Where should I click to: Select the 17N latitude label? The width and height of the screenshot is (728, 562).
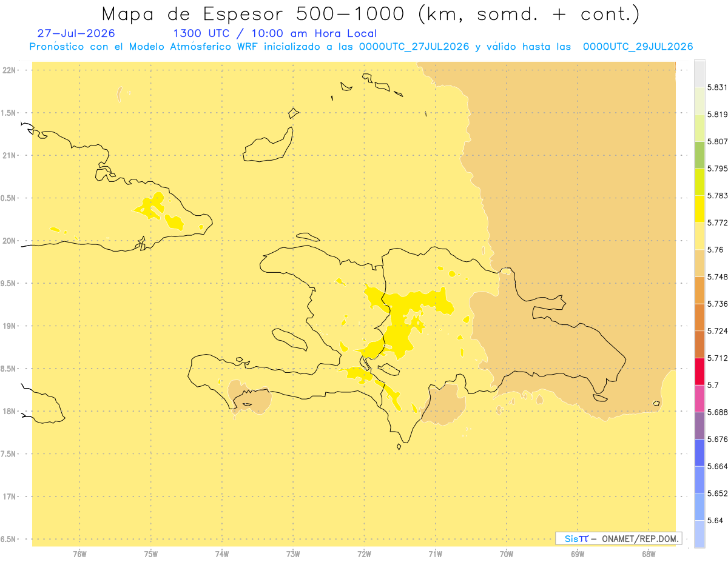pyautogui.click(x=8, y=497)
